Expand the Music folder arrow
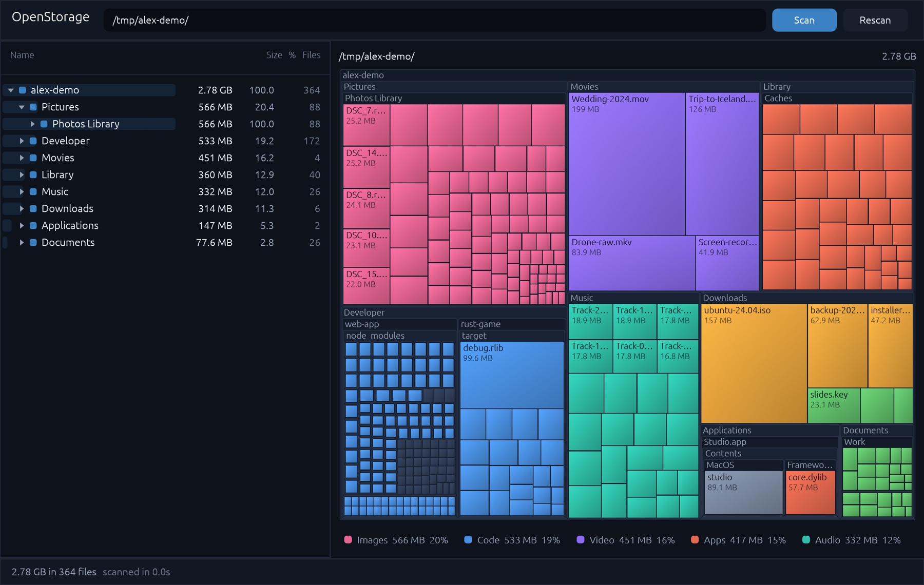 pyautogui.click(x=22, y=192)
